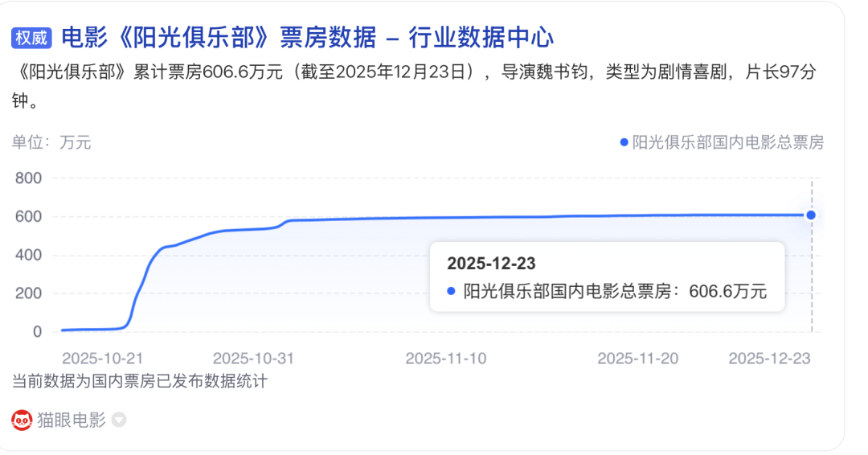Click the 2025-11-20 axis date label

637,359
